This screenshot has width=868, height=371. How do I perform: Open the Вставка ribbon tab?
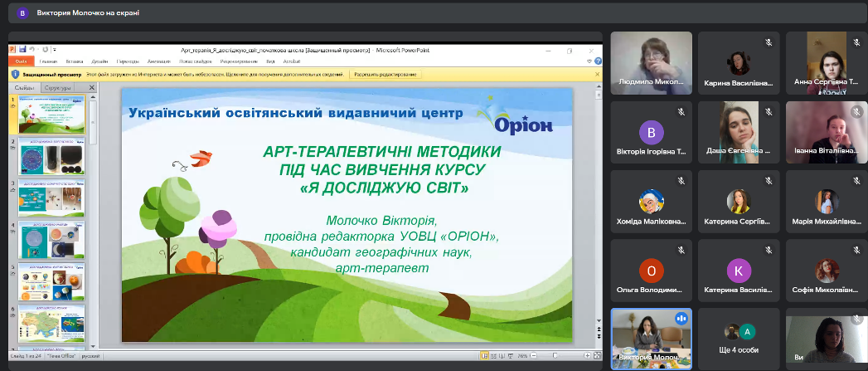pos(75,61)
